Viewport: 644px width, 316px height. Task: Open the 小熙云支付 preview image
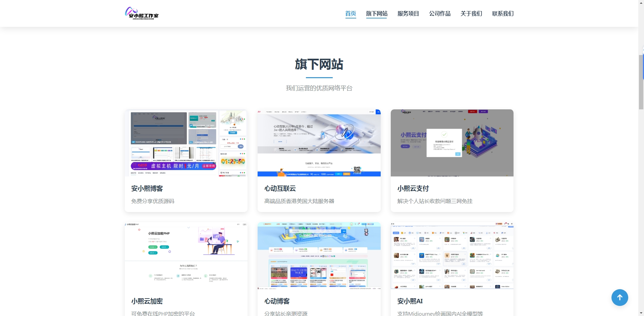coord(452,143)
